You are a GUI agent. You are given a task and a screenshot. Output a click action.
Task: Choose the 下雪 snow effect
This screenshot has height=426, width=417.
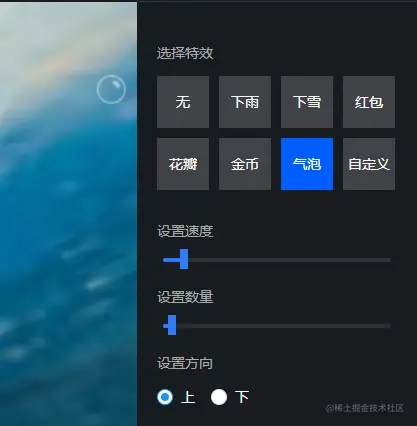tap(307, 102)
